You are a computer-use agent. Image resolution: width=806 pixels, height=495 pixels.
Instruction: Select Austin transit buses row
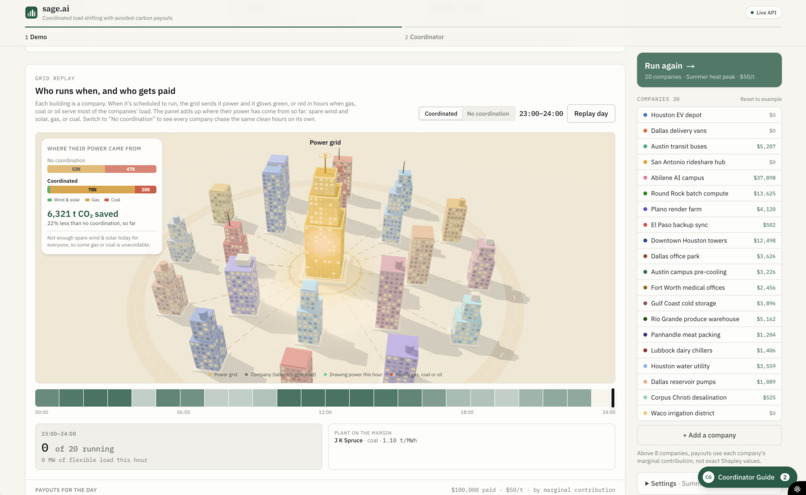point(709,146)
